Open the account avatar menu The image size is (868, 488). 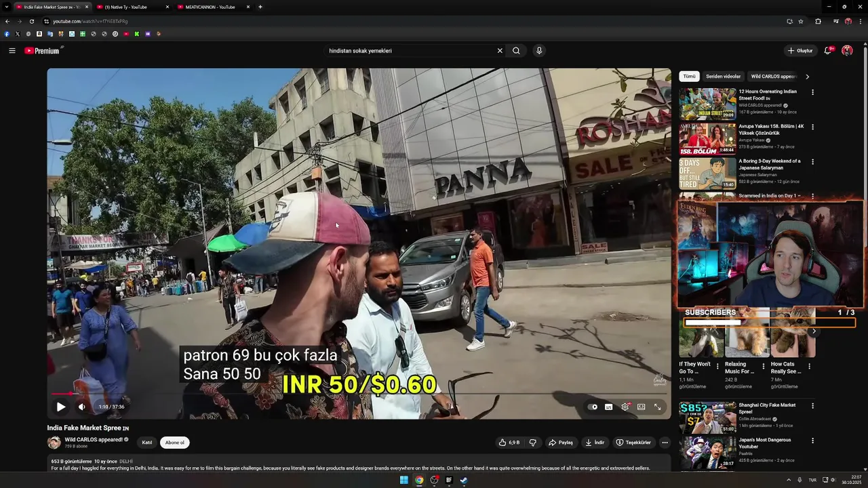coord(847,51)
